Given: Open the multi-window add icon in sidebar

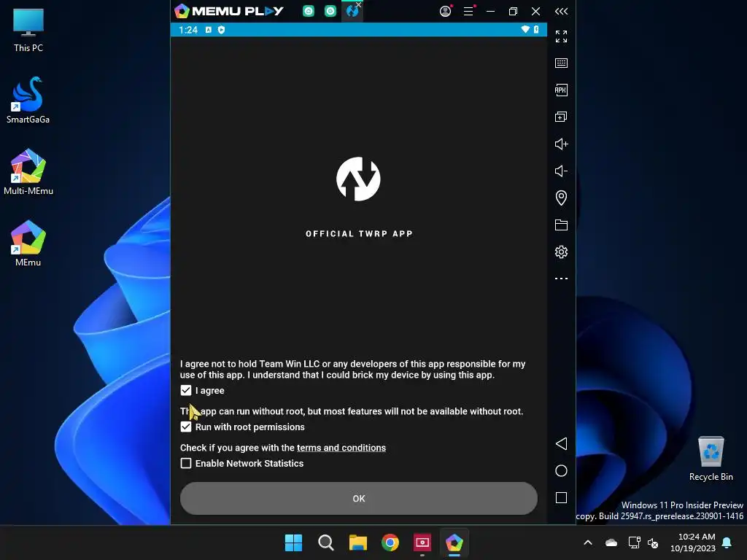Looking at the screenshot, I should pos(561,117).
